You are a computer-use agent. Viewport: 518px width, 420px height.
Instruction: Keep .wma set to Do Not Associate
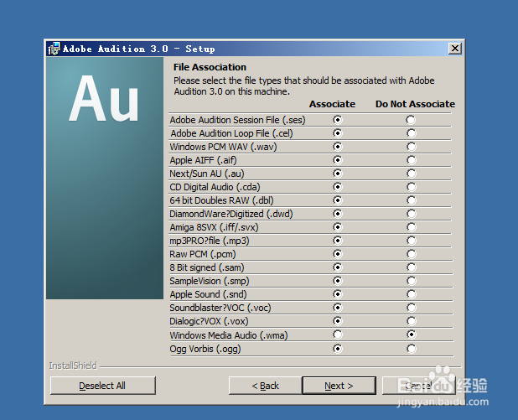[x=411, y=334]
